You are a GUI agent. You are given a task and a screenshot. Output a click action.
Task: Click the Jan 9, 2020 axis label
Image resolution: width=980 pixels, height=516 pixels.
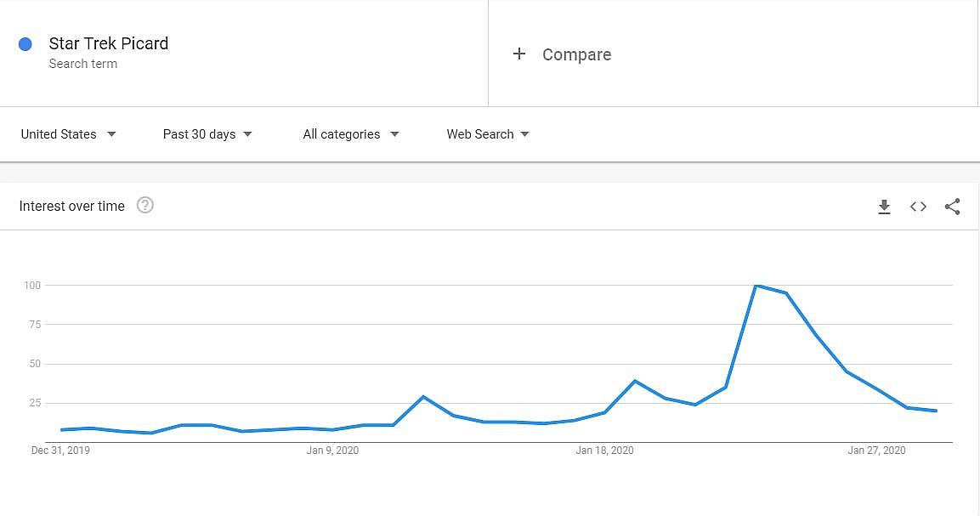click(332, 451)
